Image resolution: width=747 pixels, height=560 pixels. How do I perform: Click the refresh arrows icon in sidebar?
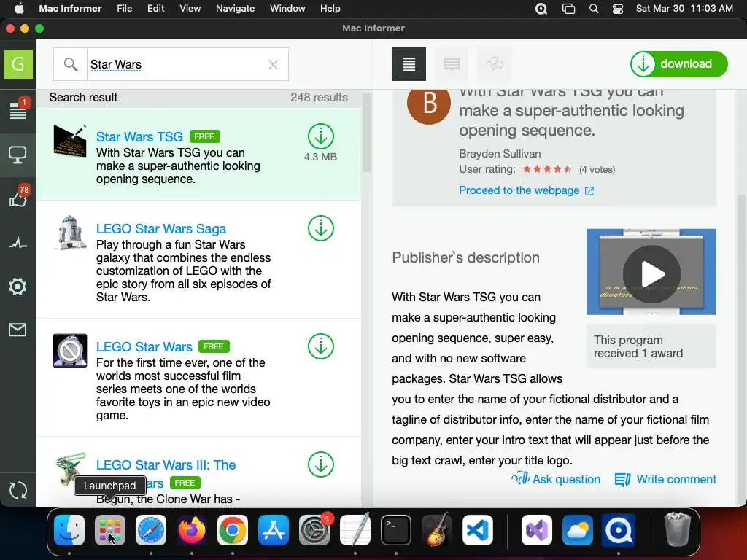(18, 490)
